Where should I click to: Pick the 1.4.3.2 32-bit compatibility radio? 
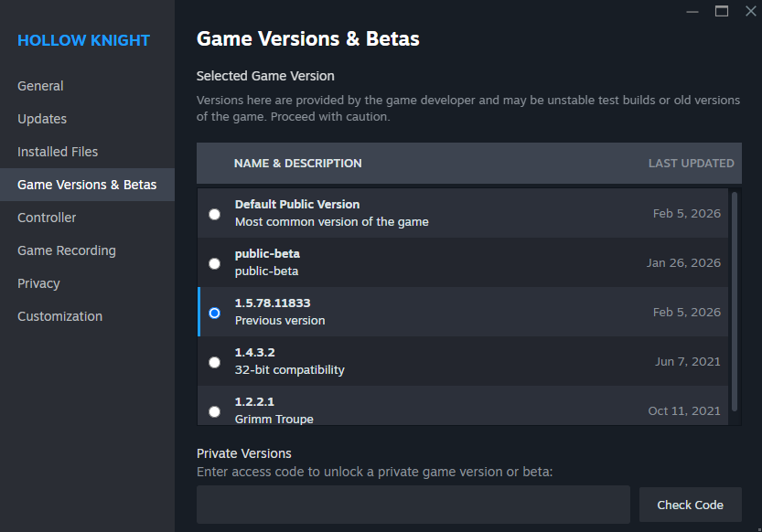[214, 362]
